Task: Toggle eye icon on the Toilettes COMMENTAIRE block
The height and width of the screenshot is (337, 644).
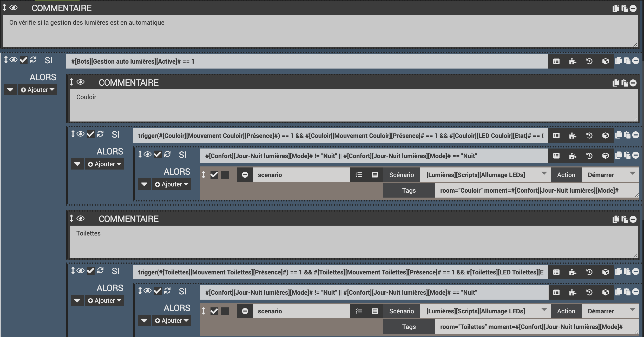Action: [81, 218]
